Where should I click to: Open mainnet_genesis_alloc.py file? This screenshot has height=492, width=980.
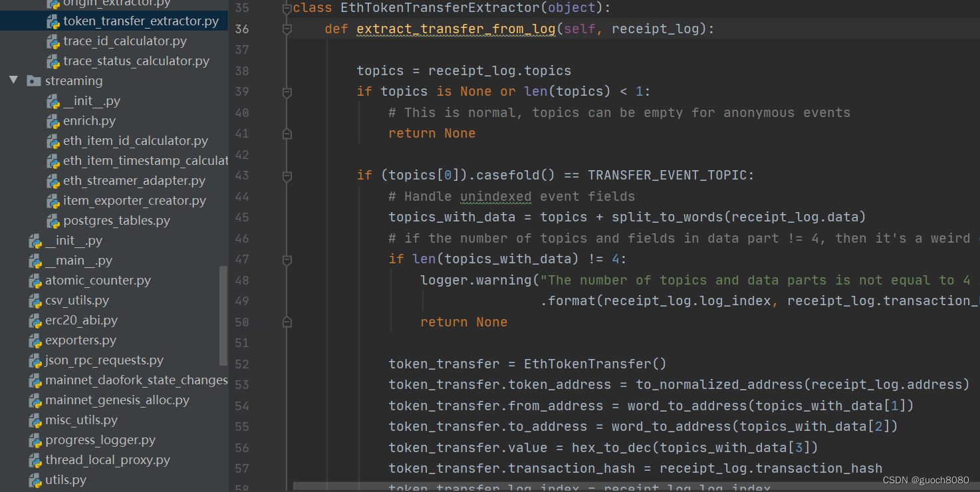tap(118, 400)
